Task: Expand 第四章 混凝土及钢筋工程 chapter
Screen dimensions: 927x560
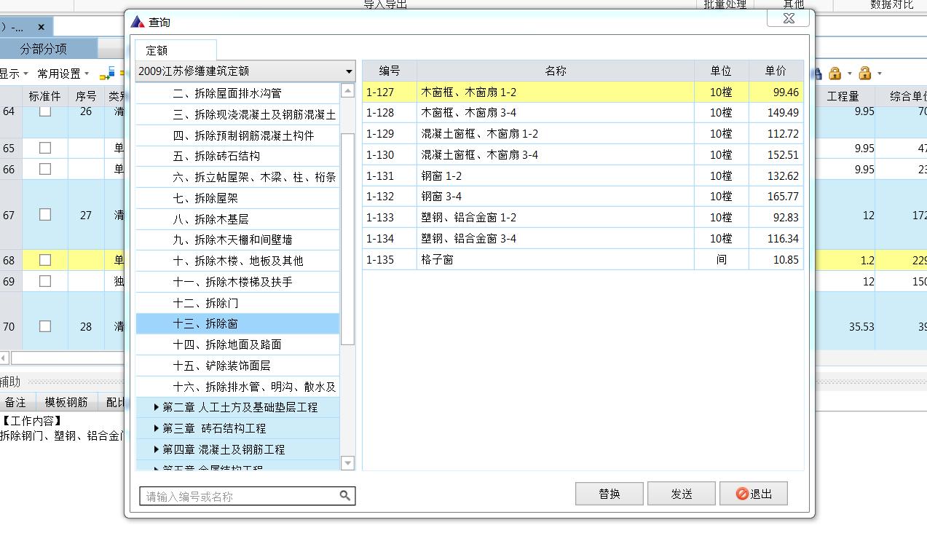Action: [x=156, y=449]
